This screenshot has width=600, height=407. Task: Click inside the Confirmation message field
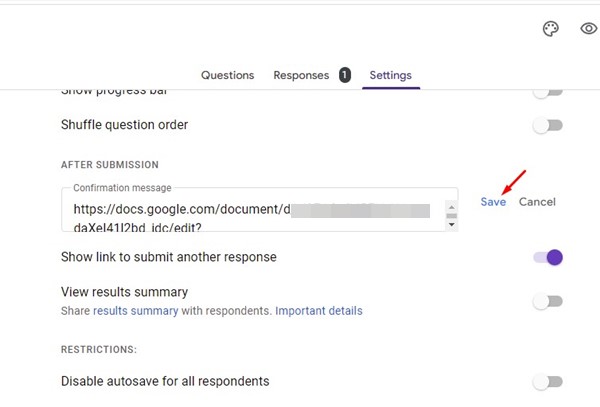pos(250,211)
